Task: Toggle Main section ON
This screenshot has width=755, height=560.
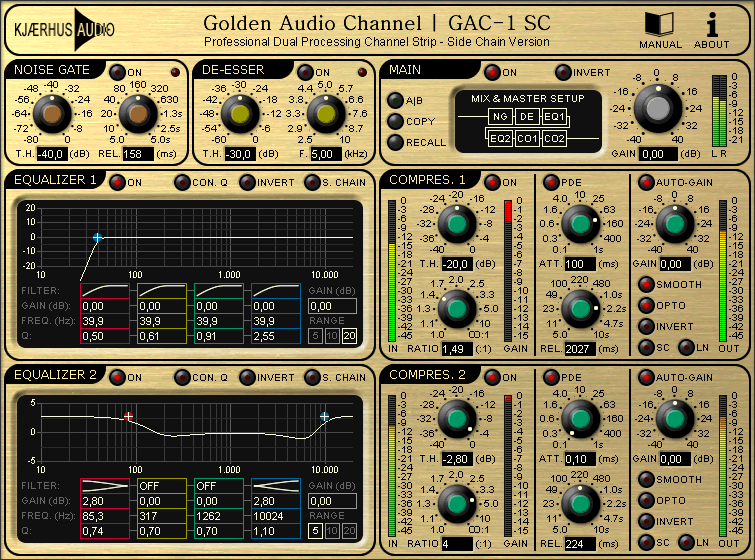Action: pyautogui.click(x=492, y=72)
